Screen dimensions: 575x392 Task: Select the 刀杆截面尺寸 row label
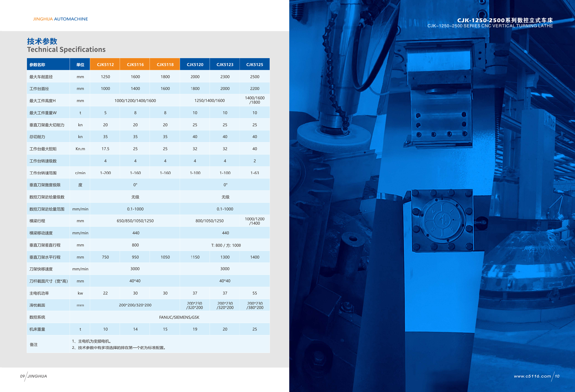tap(49, 281)
